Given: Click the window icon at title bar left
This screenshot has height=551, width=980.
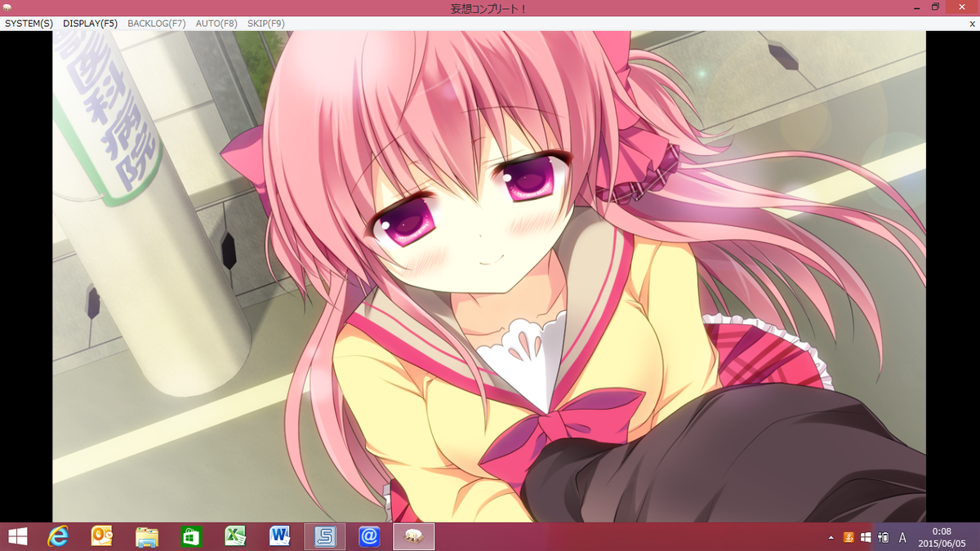Looking at the screenshot, I should tap(7, 7).
